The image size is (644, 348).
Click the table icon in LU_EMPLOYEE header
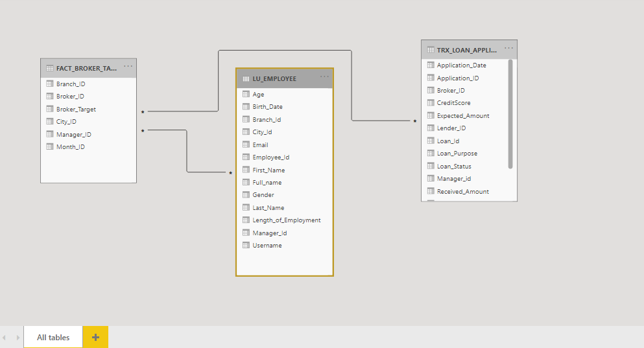coord(246,79)
